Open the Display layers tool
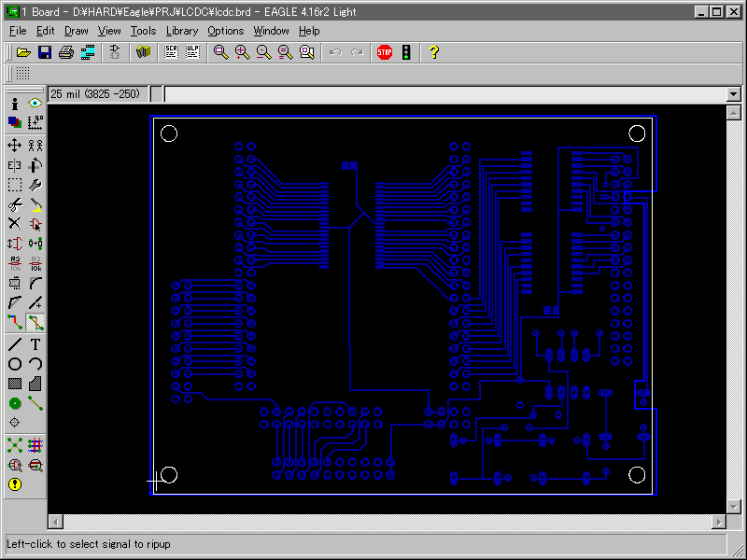The height and width of the screenshot is (560, 747). pyautogui.click(x=15, y=123)
